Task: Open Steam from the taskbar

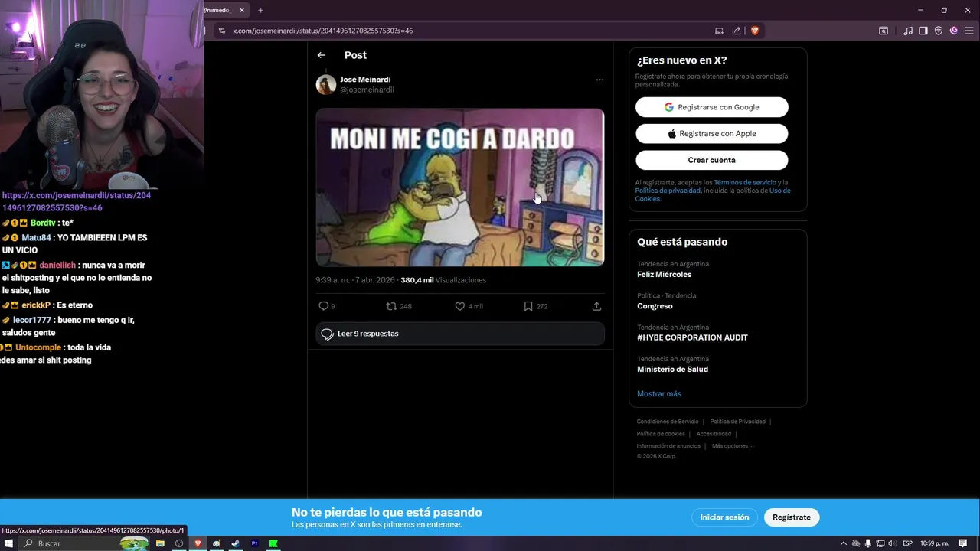Action: (x=235, y=543)
